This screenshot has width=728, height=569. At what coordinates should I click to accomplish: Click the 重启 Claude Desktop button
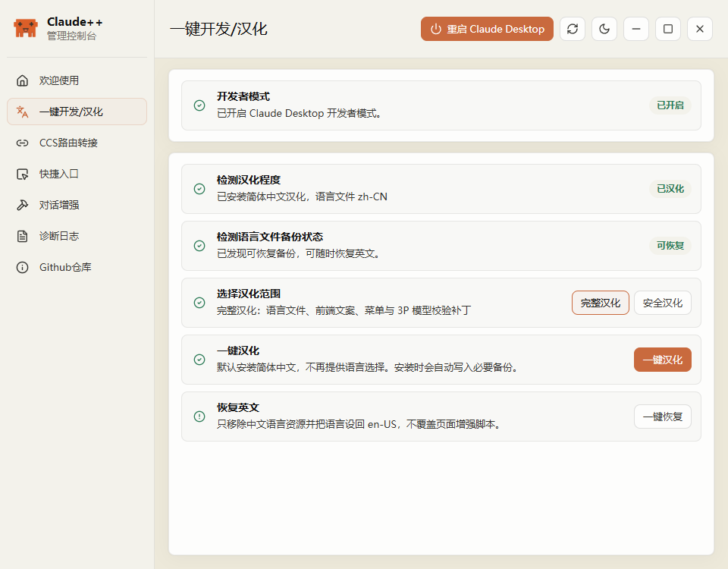coord(487,29)
